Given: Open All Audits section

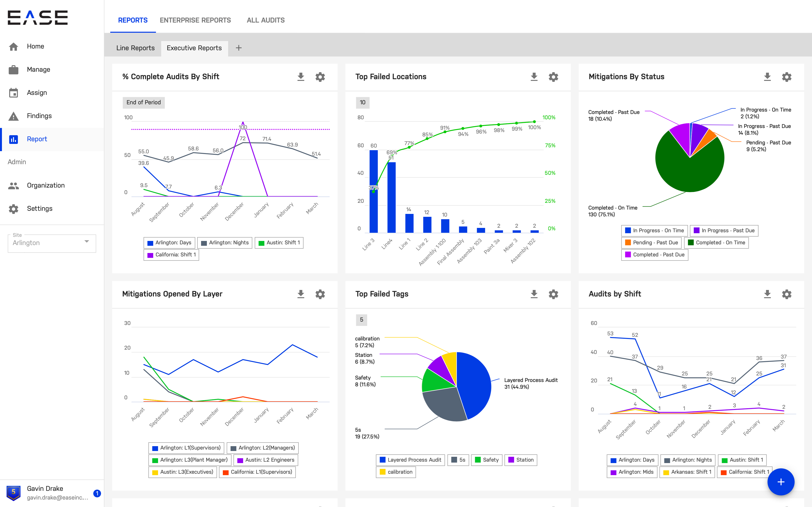Looking at the screenshot, I should pos(265,20).
